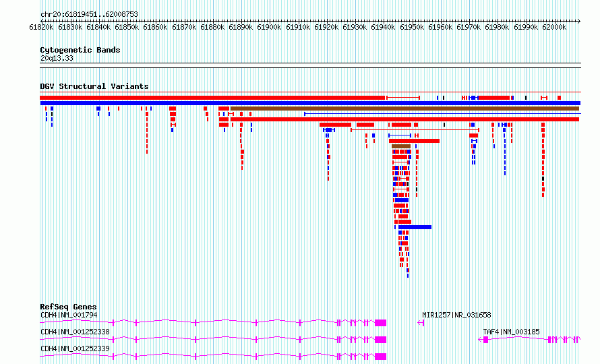Select the full-width blue DGV variant bar
The height and width of the screenshot is (364, 600).
coord(310,103)
